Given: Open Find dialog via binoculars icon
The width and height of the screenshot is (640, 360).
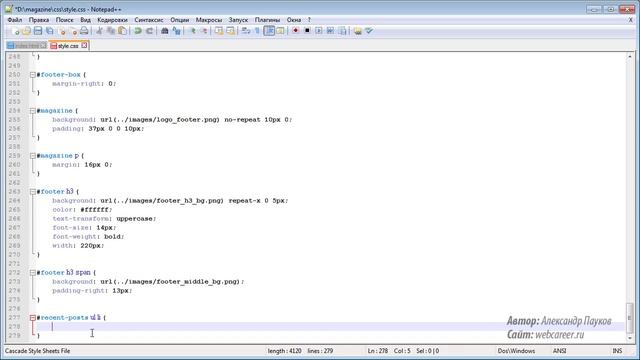Looking at the screenshot, I should point(164,31).
